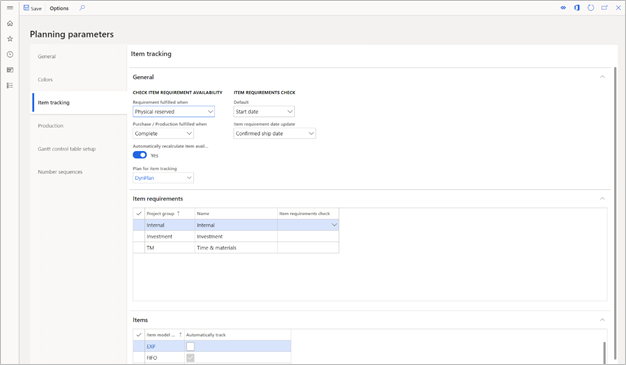The height and width of the screenshot is (365, 626).
Task: Toggle Automatically track for FIFO row
Action: pos(190,358)
